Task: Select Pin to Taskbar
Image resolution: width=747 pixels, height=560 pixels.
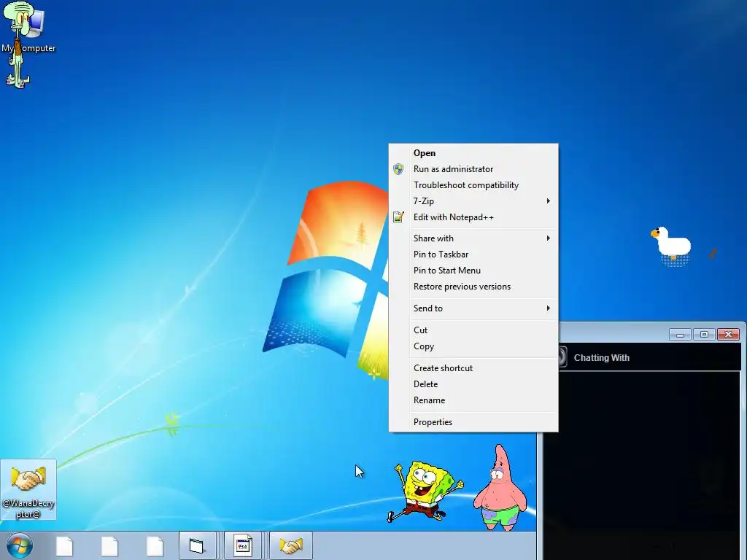Action: [x=473, y=254]
